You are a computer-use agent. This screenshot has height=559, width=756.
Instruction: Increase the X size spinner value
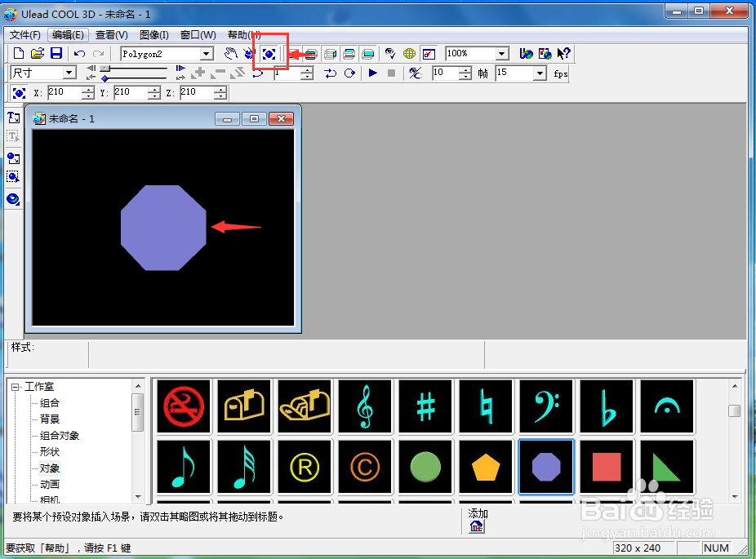tap(87, 89)
